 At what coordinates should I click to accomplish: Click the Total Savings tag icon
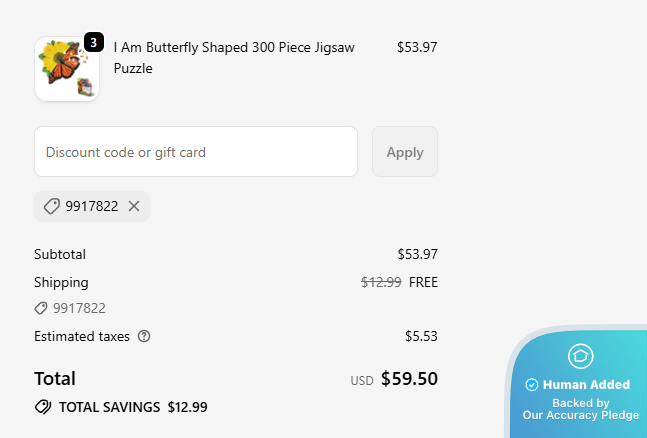click(43, 407)
